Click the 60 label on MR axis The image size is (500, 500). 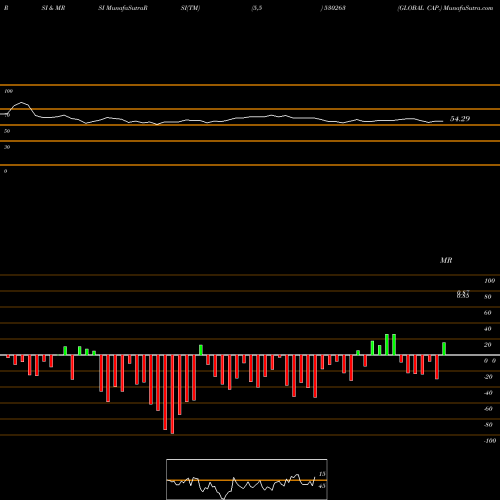click(x=488, y=313)
